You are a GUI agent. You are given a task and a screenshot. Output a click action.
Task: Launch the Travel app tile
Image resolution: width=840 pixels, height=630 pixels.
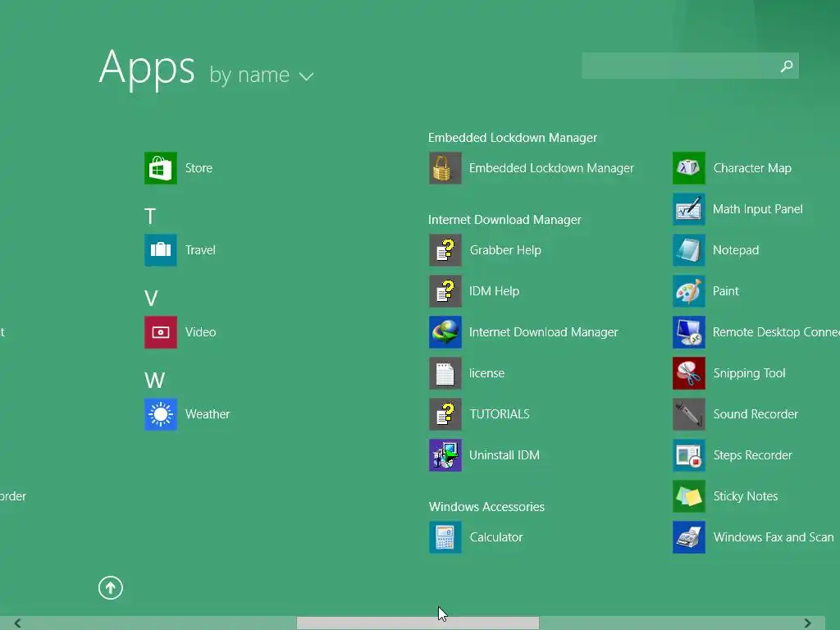(x=161, y=250)
